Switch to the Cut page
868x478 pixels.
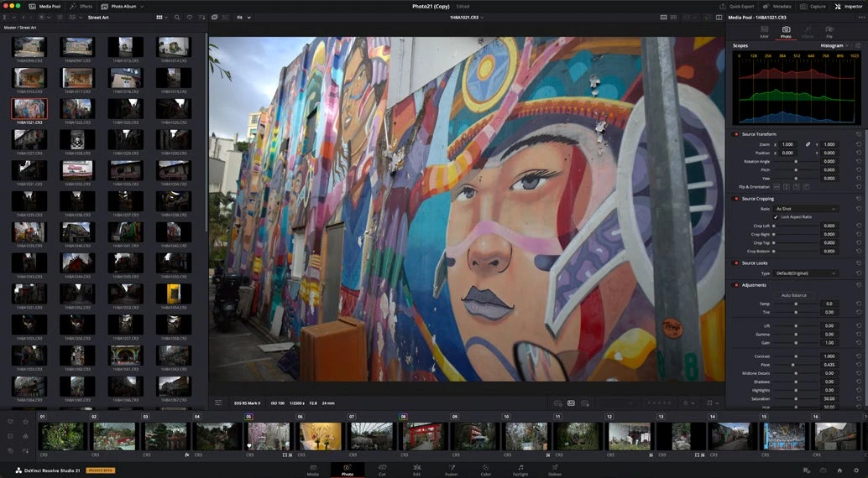382,470
